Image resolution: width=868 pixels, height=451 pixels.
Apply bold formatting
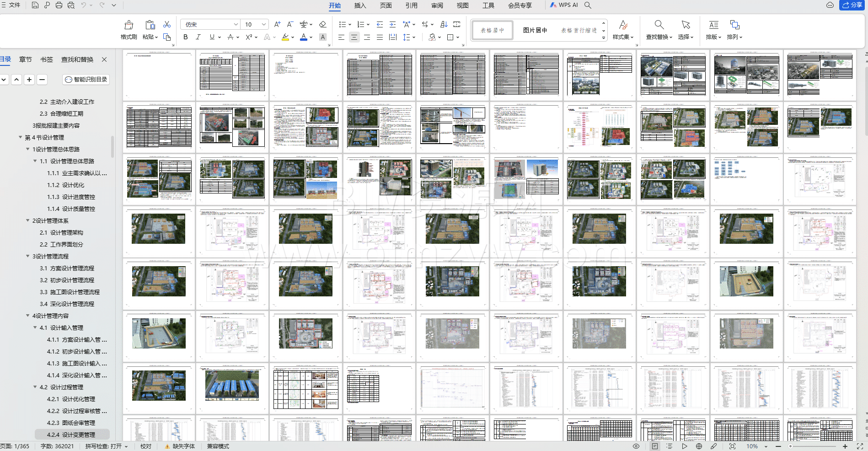pyautogui.click(x=185, y=37)
